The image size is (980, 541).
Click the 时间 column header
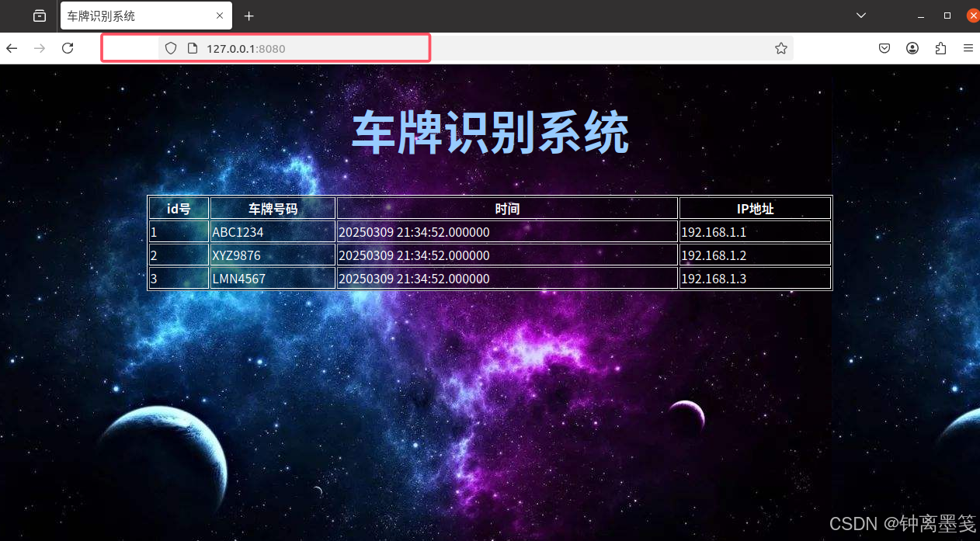507,208
